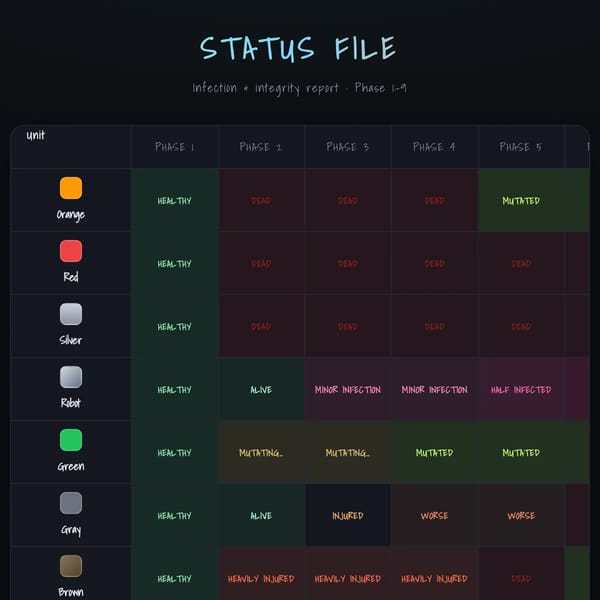The width and height of the screenshot is (600, 600).
Task: Click Brown's Phase 2 HEAVILY INJURED cell
Action: (x=261, y=574)
